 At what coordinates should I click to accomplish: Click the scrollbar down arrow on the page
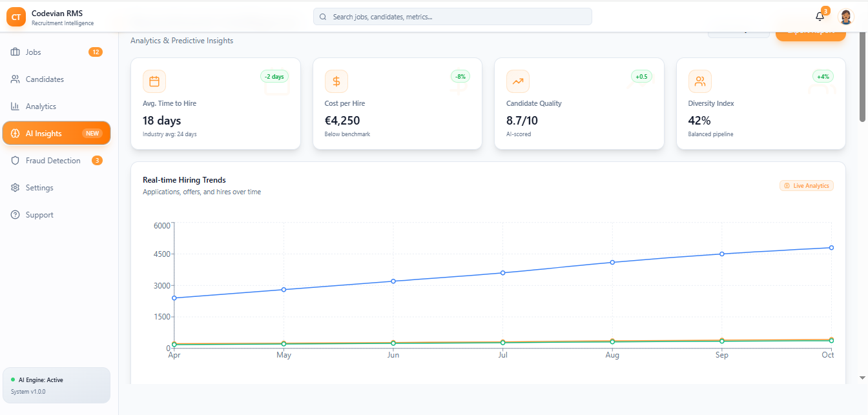click(862, 378)
